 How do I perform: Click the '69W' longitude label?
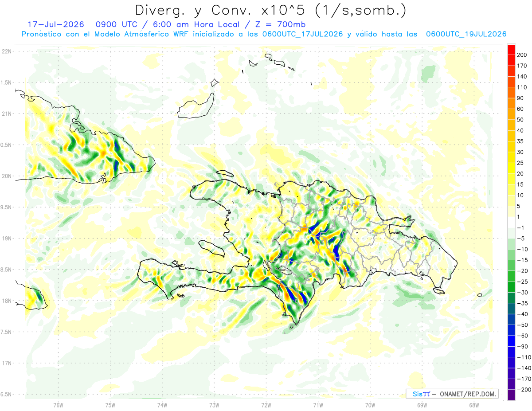(x=422, y=405)
